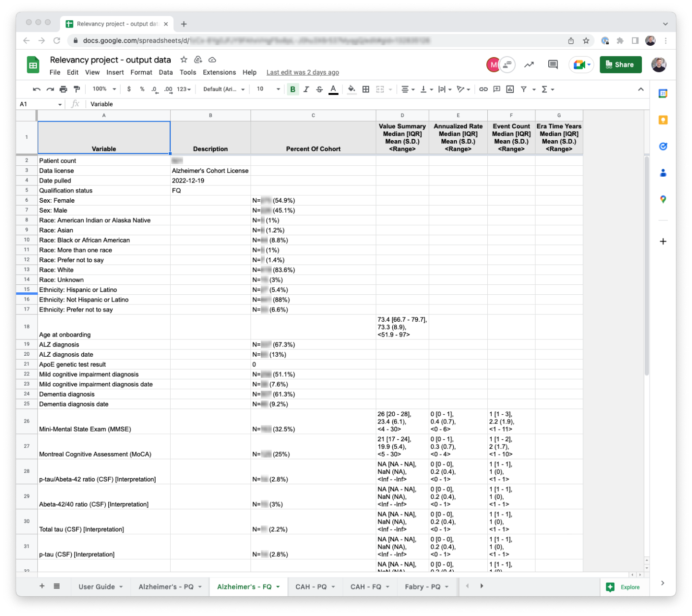
Task: Click the insert chart icon
Action: click(510, 89)
